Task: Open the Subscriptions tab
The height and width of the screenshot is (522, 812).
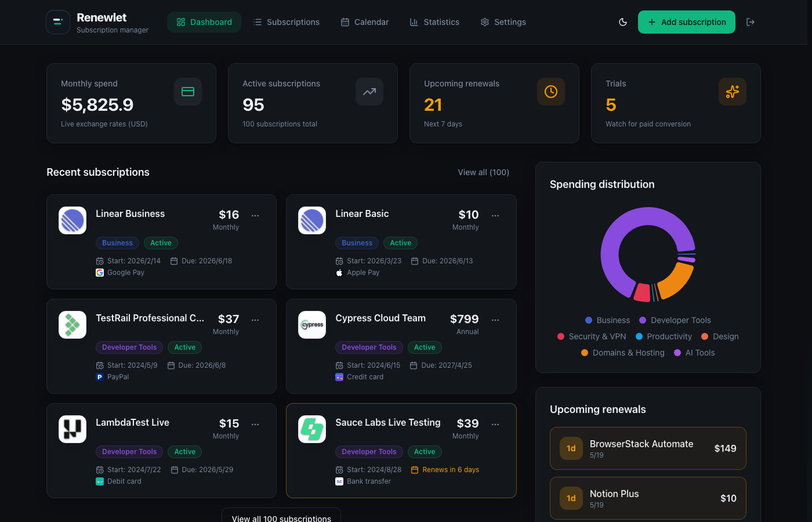Action: pos(286,22)
